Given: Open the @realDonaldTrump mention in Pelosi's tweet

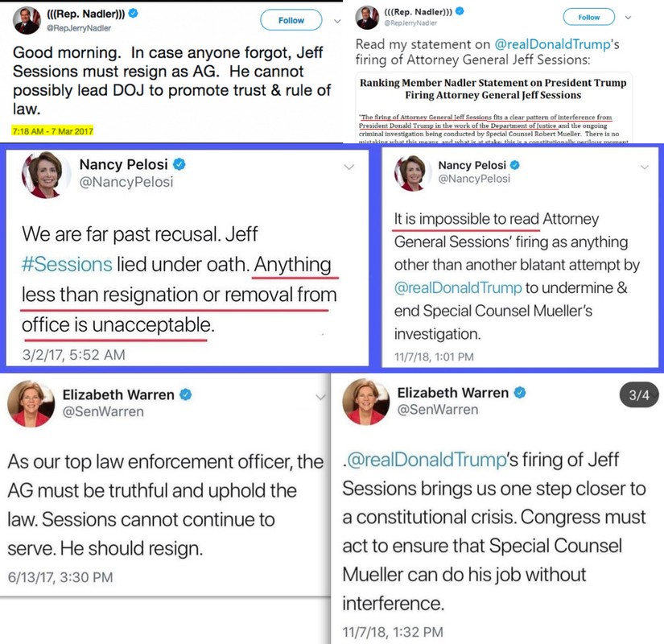Looking at the screenshot, I should pos(458,287).
